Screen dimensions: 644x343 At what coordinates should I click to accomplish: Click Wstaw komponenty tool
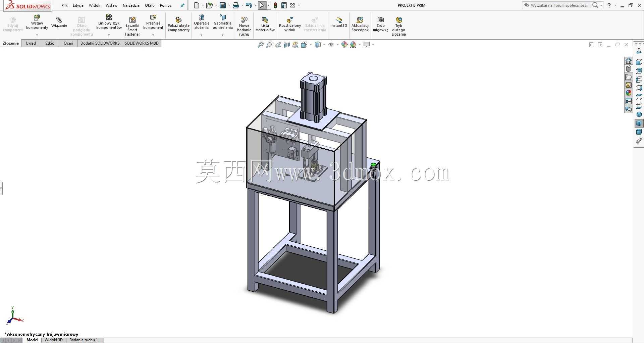click(x=37, y=22)
